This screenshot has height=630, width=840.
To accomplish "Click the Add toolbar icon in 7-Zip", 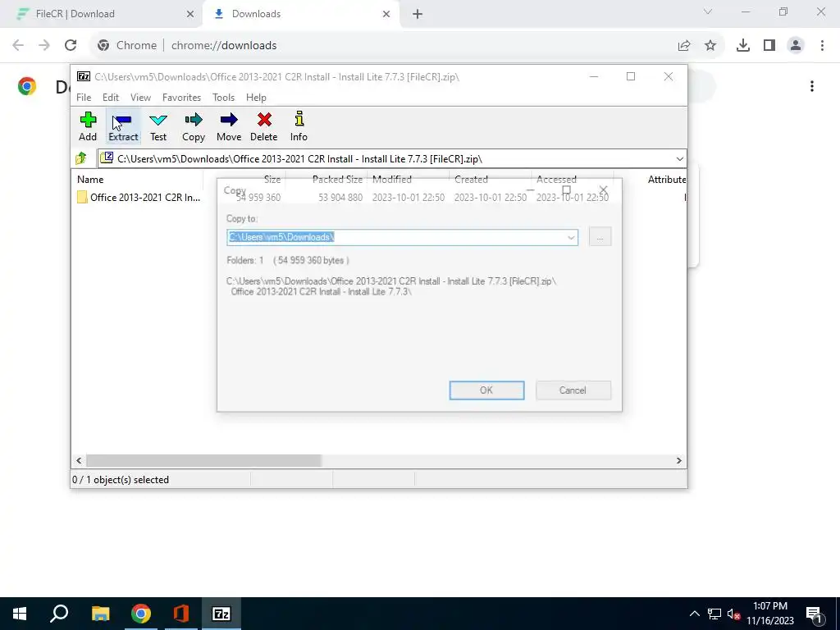I will tap(88, 126).
